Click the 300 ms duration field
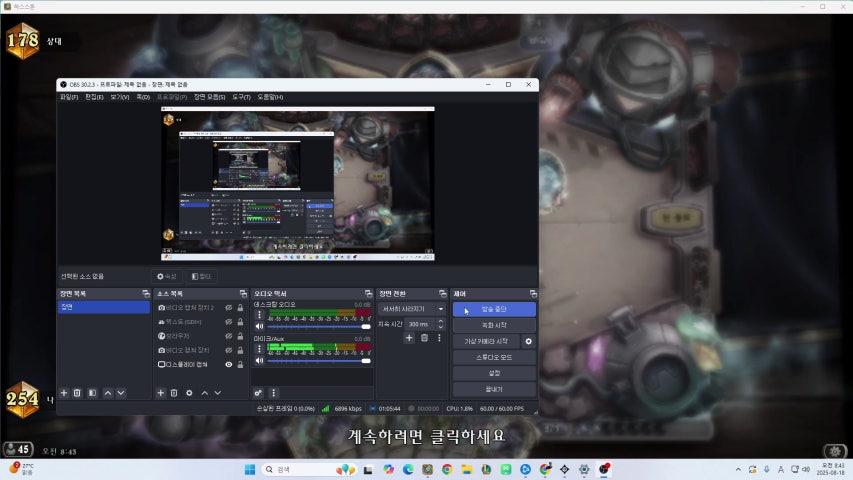This screenshot has height=480, width=853. [x=420, y=324]
